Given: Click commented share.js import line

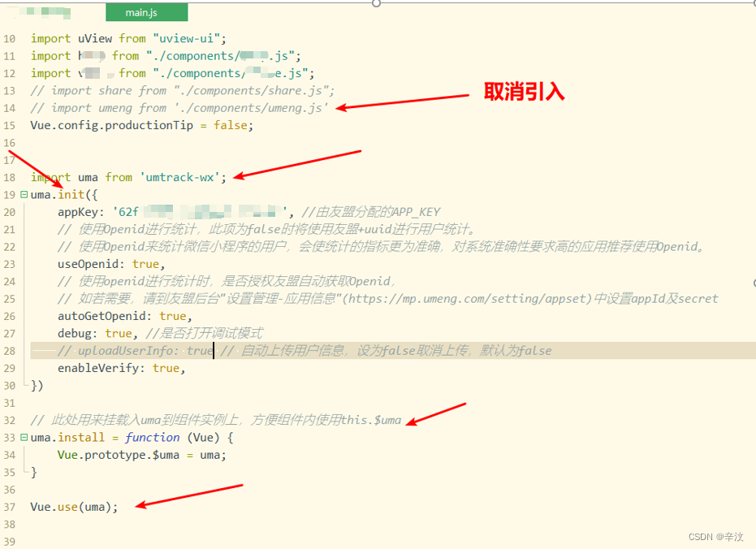Looking at the screenshot, I should pyautogui.click(x=182, y=91).
